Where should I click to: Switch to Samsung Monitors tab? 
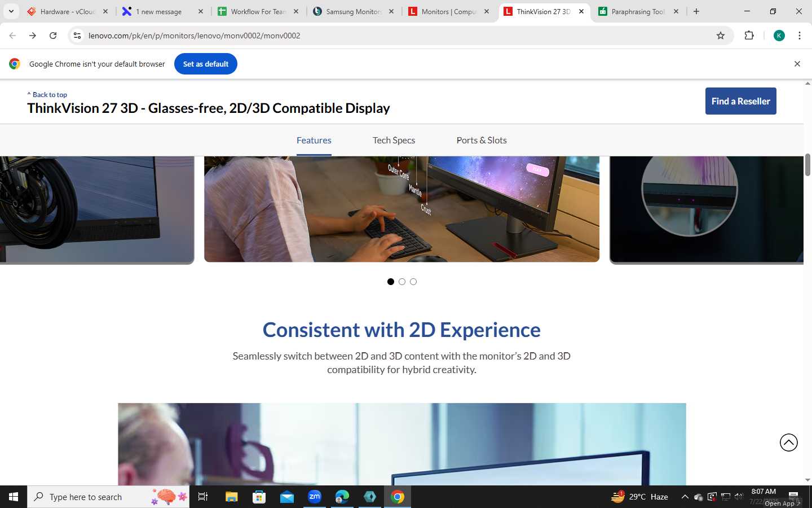354,11
